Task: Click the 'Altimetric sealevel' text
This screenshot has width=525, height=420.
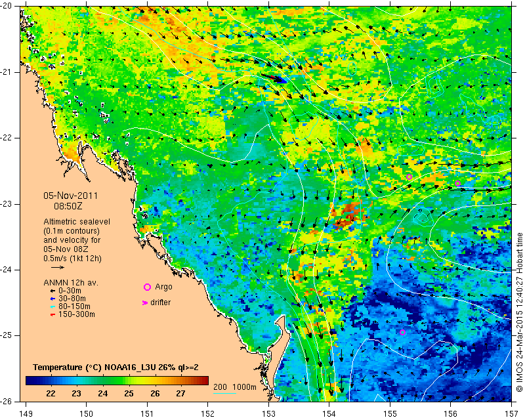Action: click(x=77, y=222)
